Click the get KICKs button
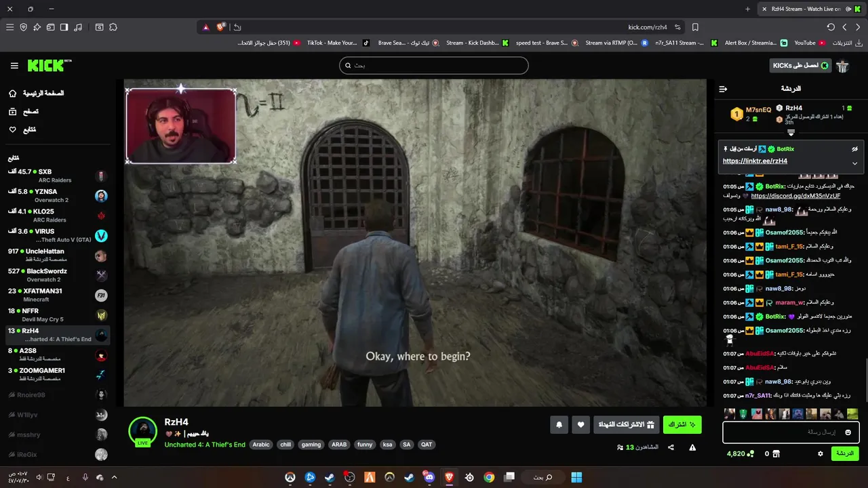868x488 pixels. coord(801,66)
